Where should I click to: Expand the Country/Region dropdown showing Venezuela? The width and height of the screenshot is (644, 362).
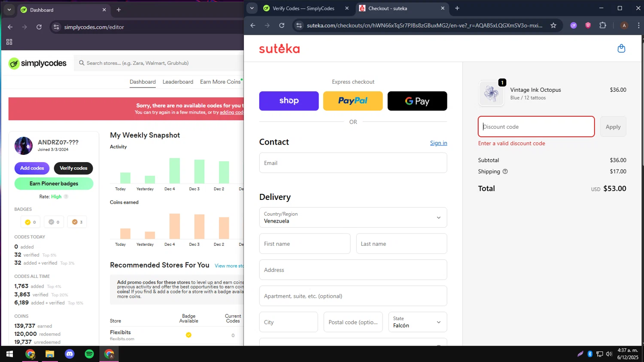(x=353, y=217)
